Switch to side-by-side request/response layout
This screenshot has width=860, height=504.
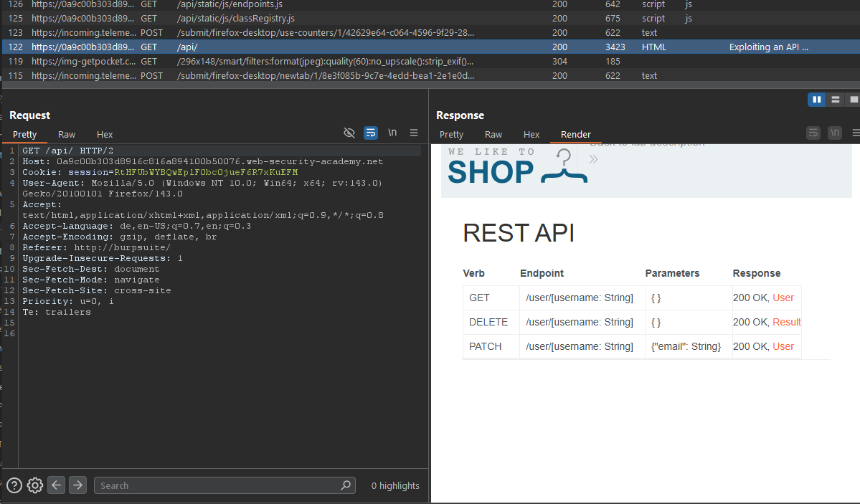click(x=816, y=100)
